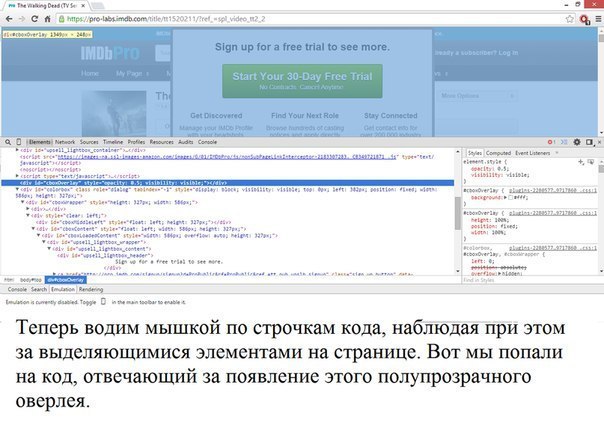Open the amazon images script src link
Screen dimensions: 604x432
click(x=227, y=157)
